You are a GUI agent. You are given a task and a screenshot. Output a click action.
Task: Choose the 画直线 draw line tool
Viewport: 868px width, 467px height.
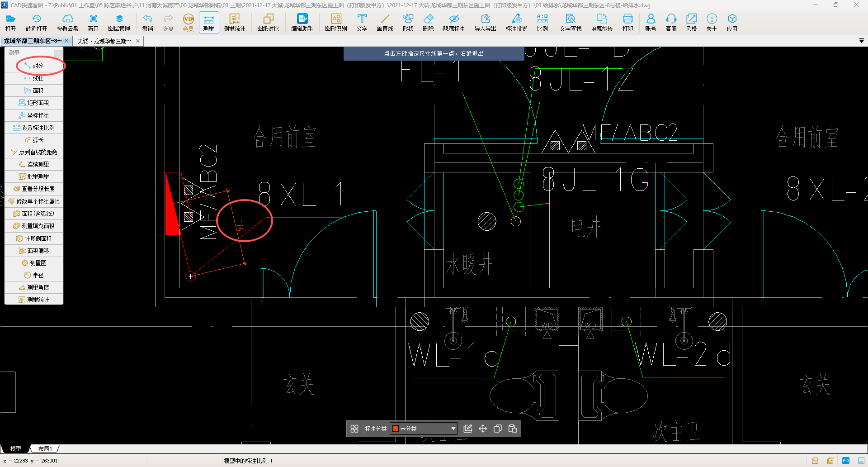pos(385,22)
